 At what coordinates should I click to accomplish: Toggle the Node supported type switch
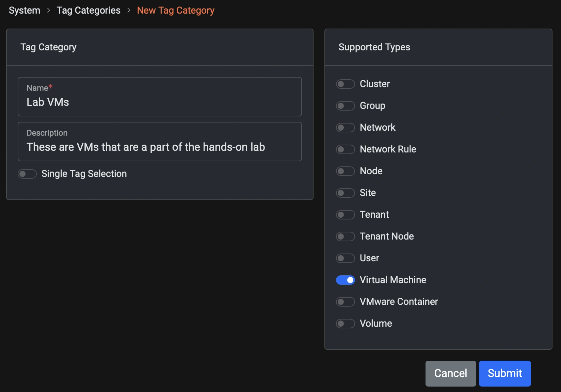345,171
